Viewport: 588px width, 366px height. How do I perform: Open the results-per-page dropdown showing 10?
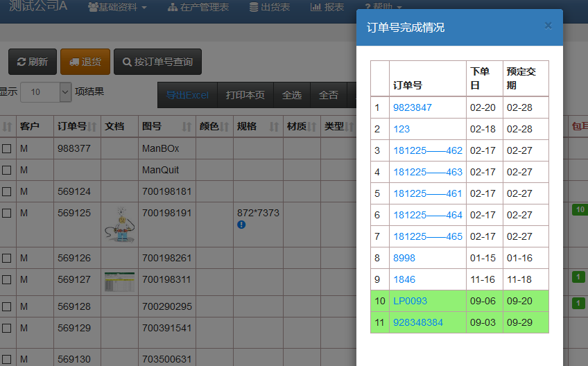pyautogui.click(x=46, y=91)
